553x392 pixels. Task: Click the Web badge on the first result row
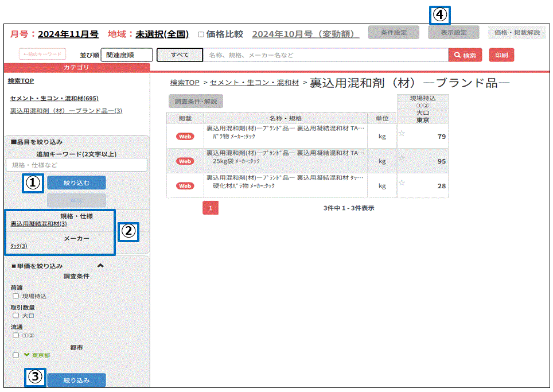point(185,137)
